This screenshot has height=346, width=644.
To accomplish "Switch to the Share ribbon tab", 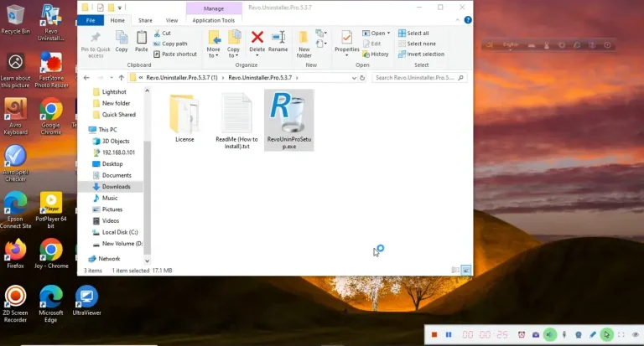I will click(145, 20).
